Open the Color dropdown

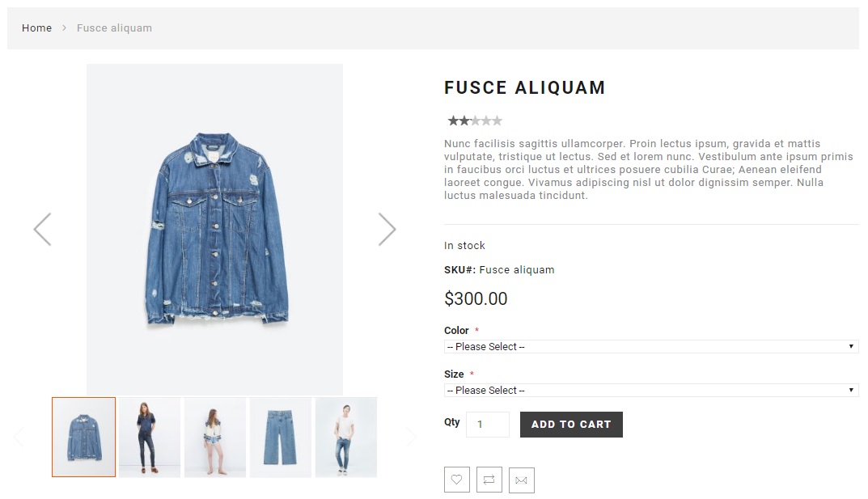(650, 347)
